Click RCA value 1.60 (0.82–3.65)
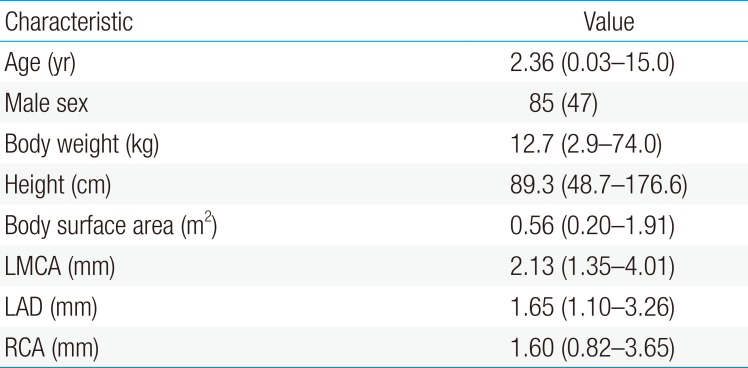The height and width of the screenshot is (368, 748). pyautogui.click(x=592, y=349)
